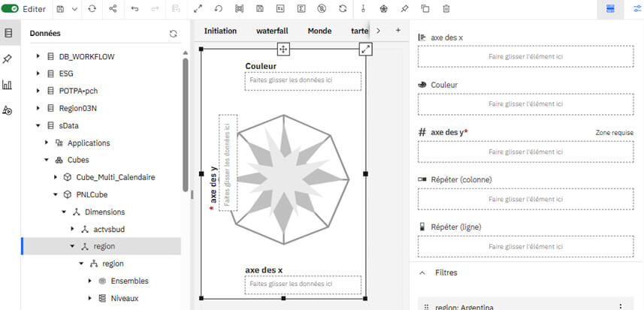Open the shapes and media sidebar icon
Viewport: 644px width, 310px height.
pyautogui.click(x=7, y=110)
